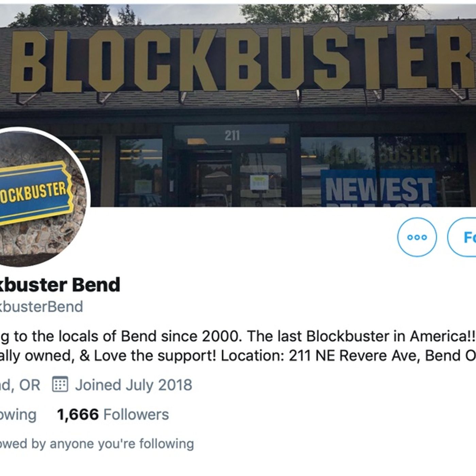The height and width of the screenshot is (476, 476).
Task: Click the followed by anyone you're following note
Action: pyautogui.click(x=97, y=444)
